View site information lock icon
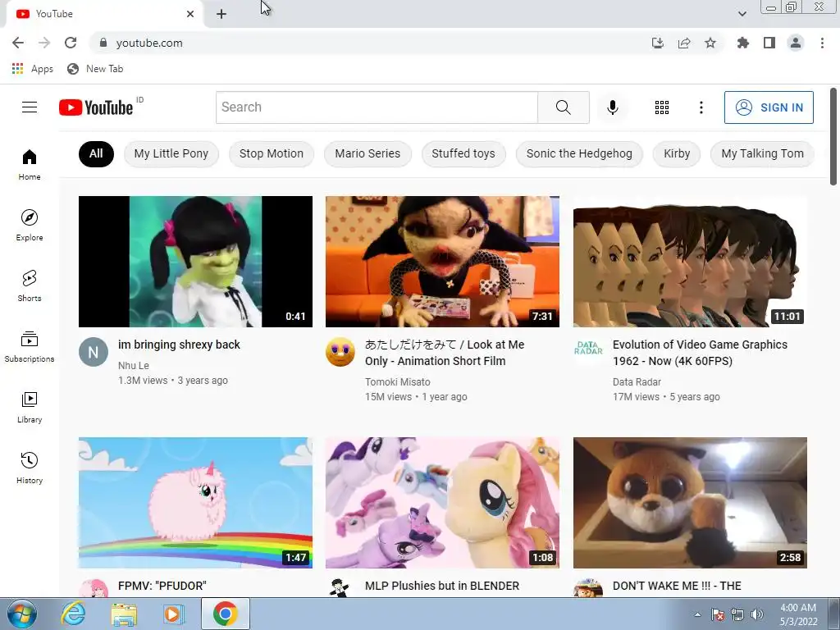This screenshot has width=840, height=630. click(x=103, y=43)
